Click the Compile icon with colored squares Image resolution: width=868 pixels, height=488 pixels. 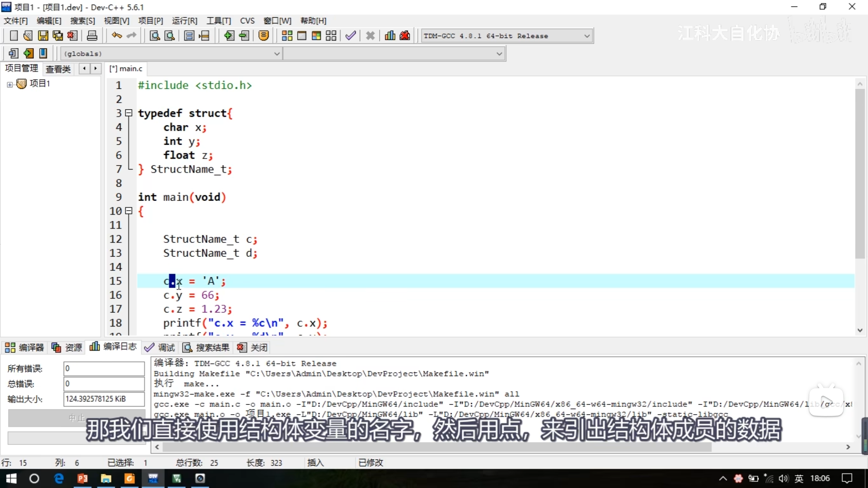[287, 36]
